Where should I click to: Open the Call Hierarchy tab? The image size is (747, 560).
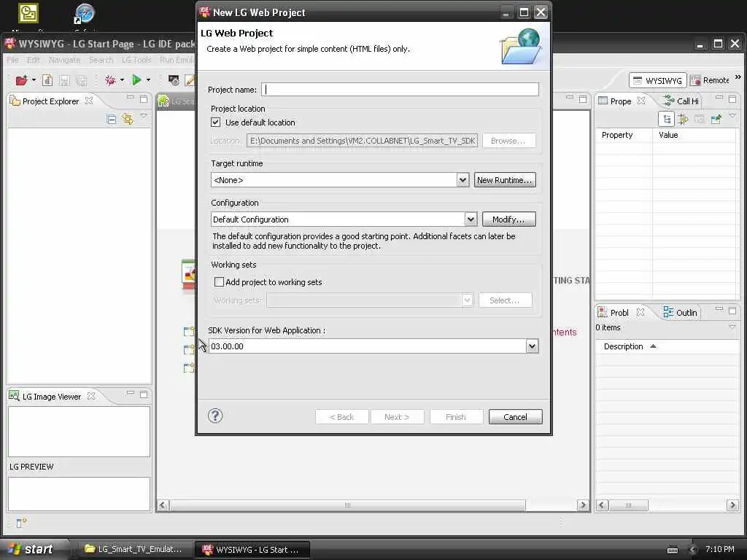[x=681, y=101]
